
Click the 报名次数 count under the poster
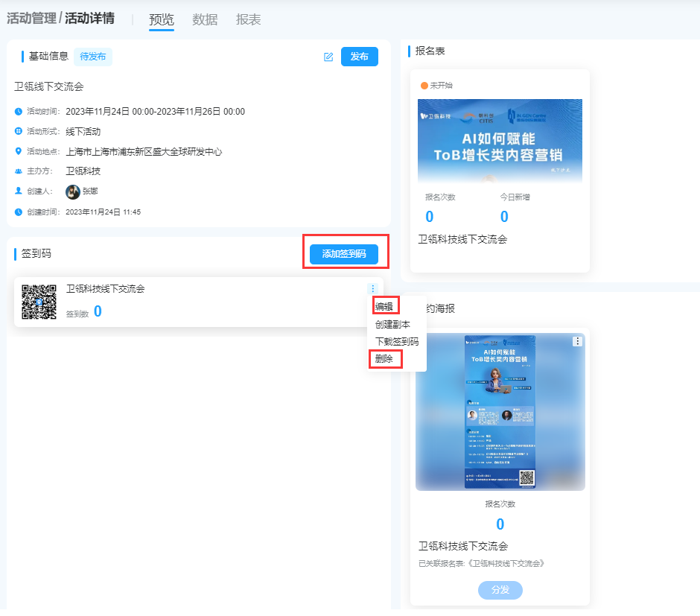[x=500, y=524]
